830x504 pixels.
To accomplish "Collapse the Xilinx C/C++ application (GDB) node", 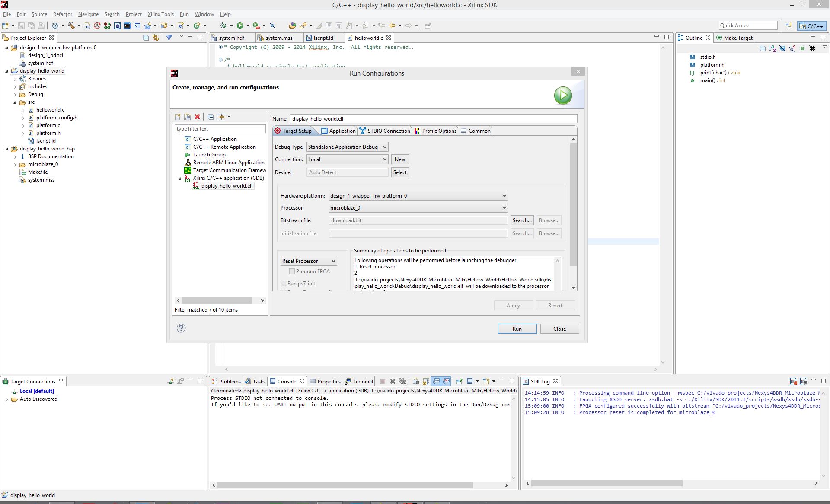I will tap(180, 178).
